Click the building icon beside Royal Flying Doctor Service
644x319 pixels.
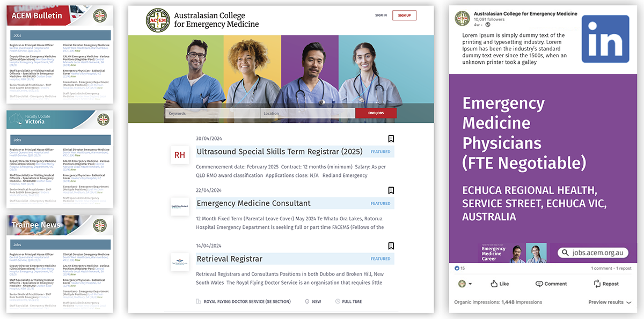coord(199,302)
